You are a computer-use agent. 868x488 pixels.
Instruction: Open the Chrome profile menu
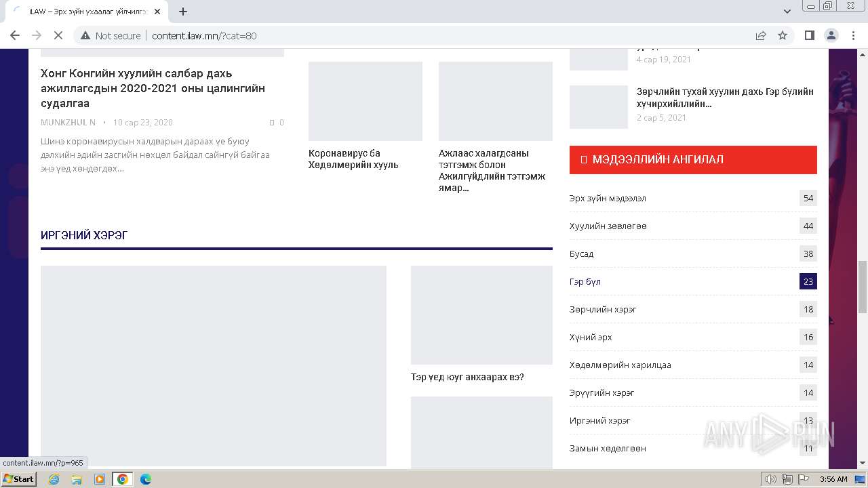coord(831,36)
